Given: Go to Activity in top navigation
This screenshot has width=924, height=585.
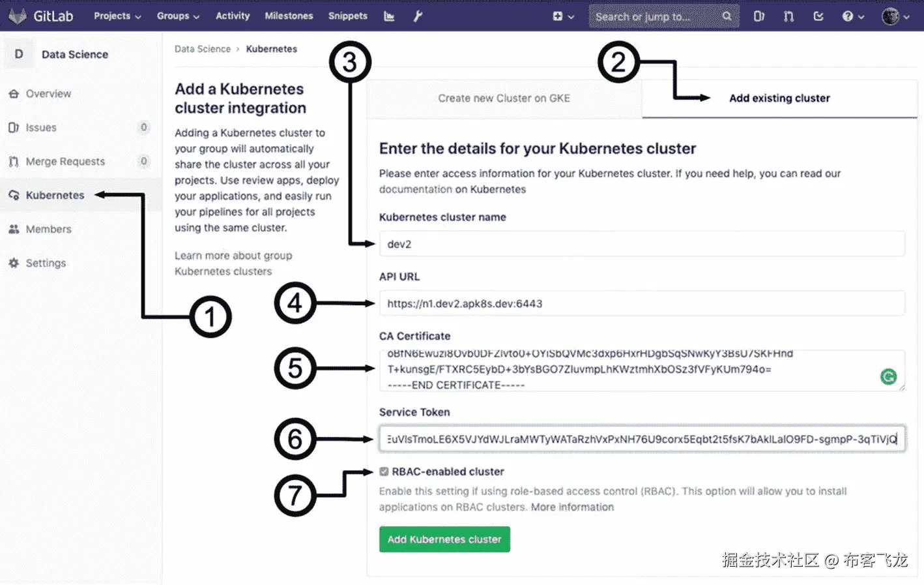Looking at the screenshot, I should [x=233, y=16].
